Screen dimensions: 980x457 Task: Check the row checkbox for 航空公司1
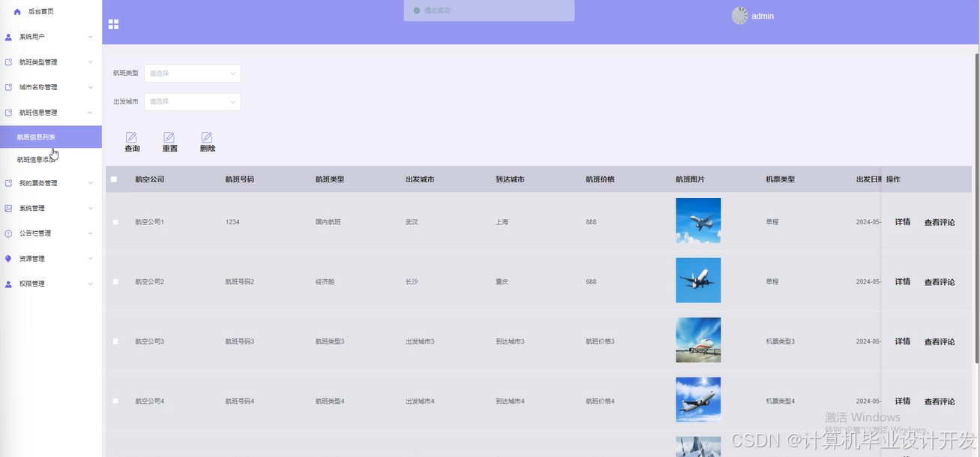pos(115,222)
